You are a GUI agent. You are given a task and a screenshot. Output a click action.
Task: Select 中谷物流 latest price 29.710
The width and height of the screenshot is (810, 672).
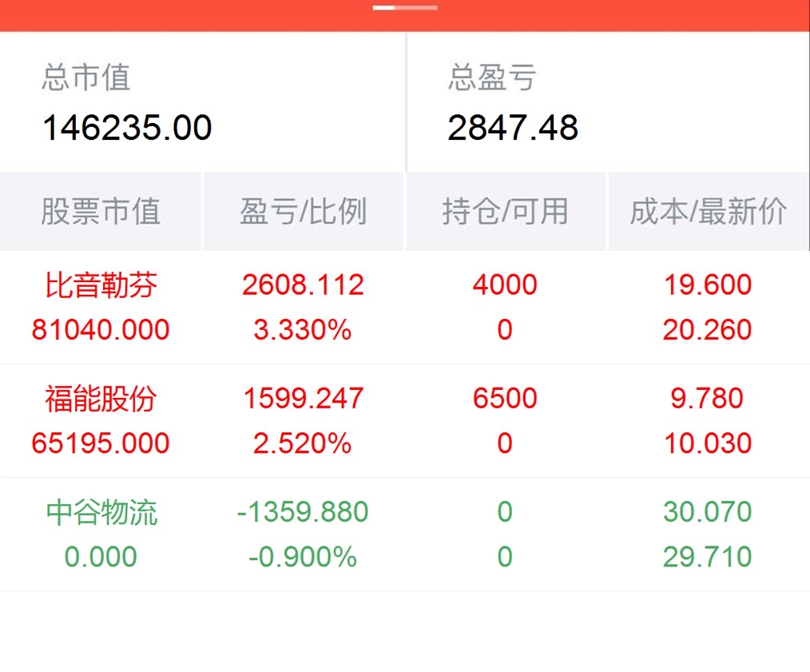(708, 557)
